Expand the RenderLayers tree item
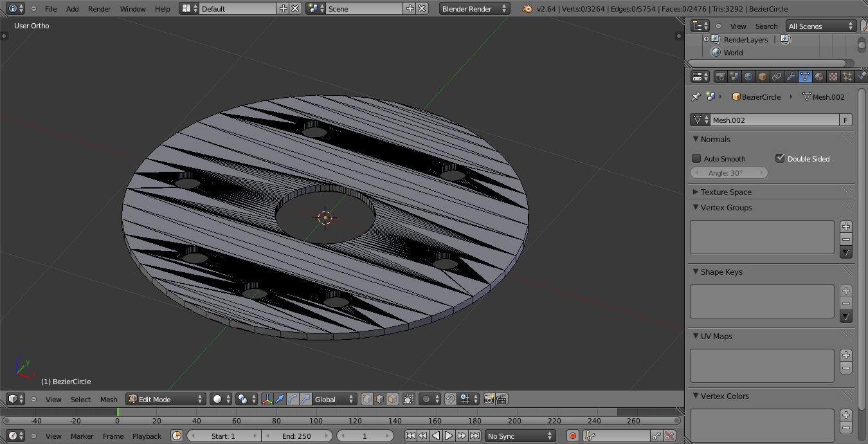Image resolution: width=868 pixels, height=444 pixels. point(706,39)
